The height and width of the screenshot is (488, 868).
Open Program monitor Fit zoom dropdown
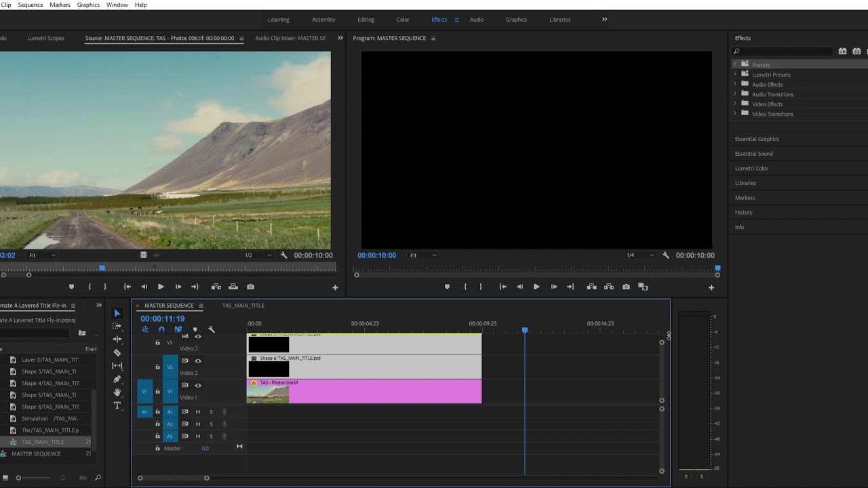422,256
